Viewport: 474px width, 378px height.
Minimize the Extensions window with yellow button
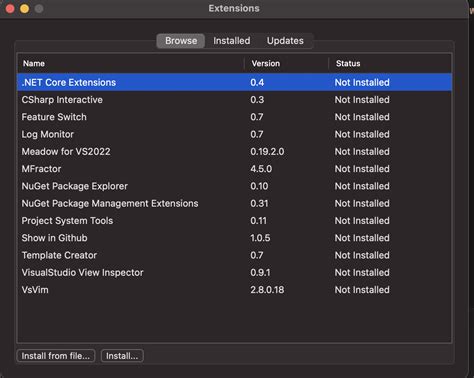[24, 8]
